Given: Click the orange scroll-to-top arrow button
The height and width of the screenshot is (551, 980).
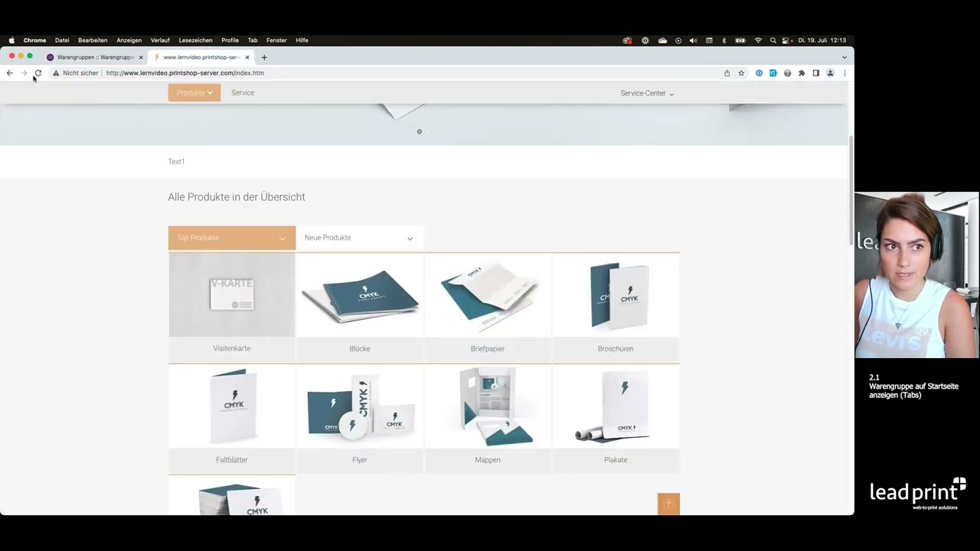Looking at the screenshot, I should tap(668, 504).
